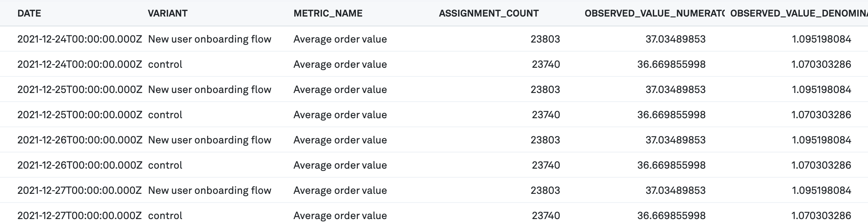Select denominator 1.070303286 in 2021-12-25 control row
This screenshot has width=868, height=223.
(821, 115)
